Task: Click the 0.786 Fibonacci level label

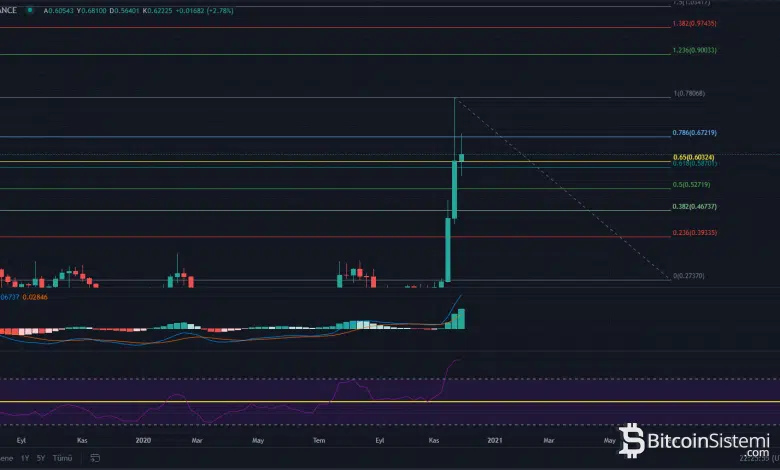Action: coord(694,133)
